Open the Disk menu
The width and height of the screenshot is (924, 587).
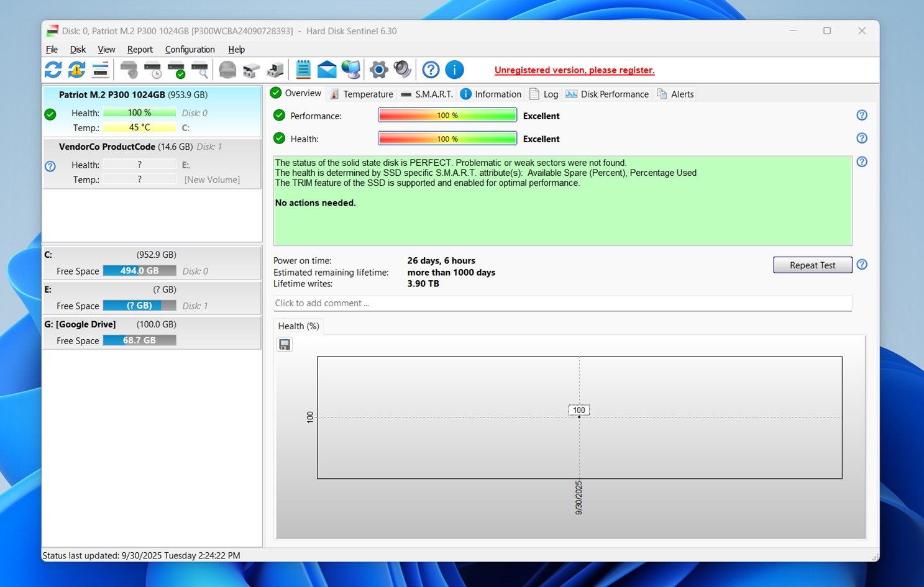coord(78,50)
